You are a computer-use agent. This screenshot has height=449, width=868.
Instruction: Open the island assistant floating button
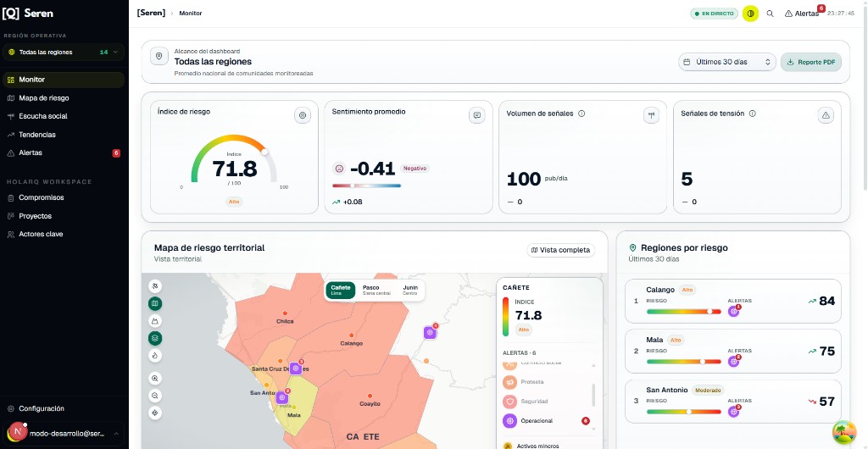tap(845, 432)
